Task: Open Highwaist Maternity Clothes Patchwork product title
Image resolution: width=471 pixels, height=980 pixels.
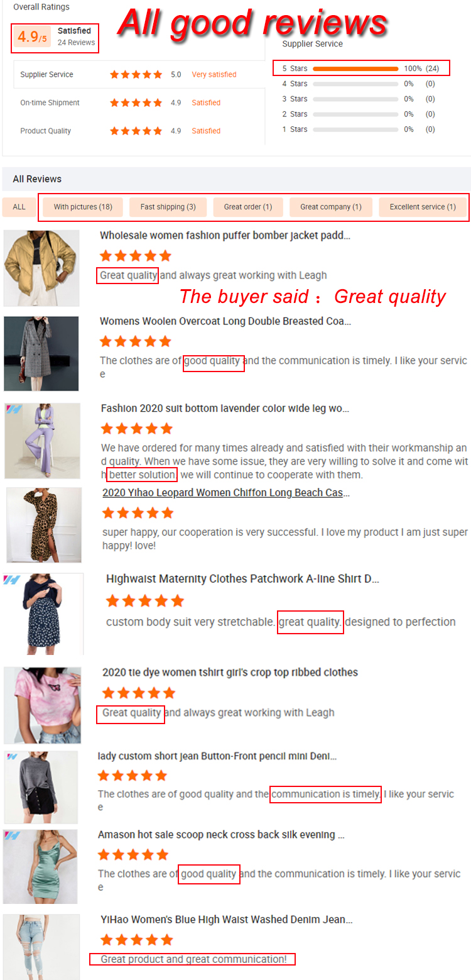Action: 242,579
